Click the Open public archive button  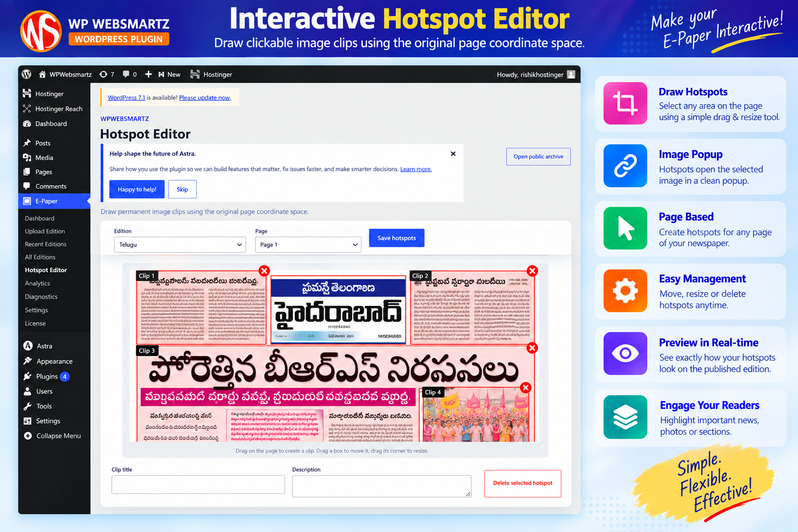tap(538, 156)
